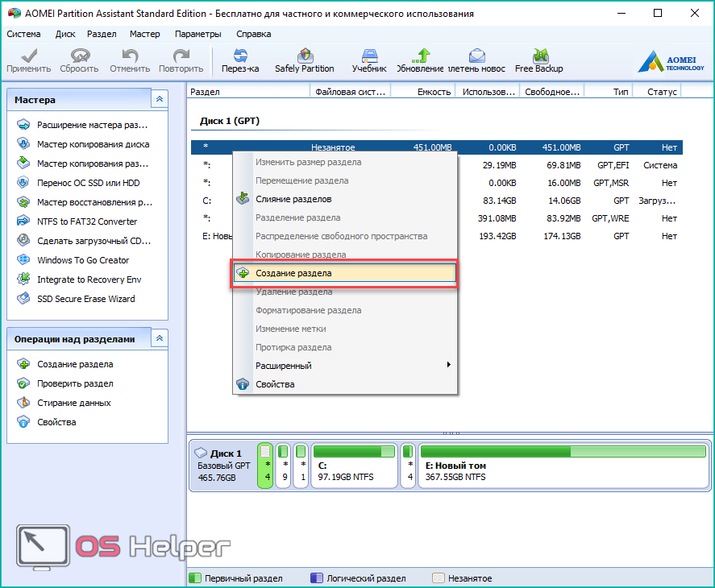Collapse the Мастера panel
Image resolution: width=715 pixels, height=588 pixels.
coord(160,100)
